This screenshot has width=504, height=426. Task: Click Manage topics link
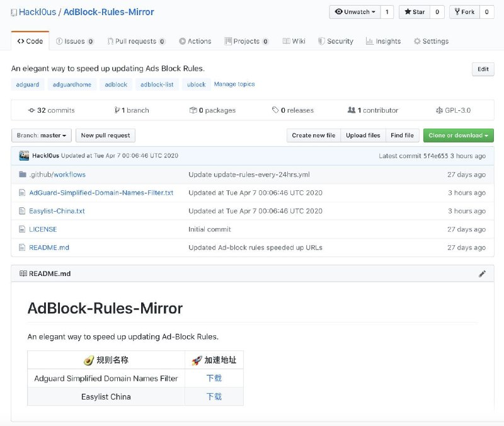coord(234,84)
